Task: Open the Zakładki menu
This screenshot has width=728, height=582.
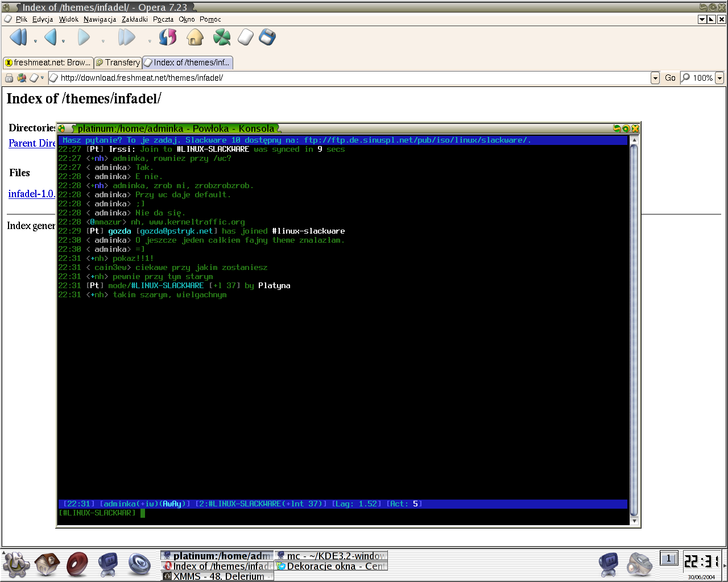Action: tap(135, 19)
